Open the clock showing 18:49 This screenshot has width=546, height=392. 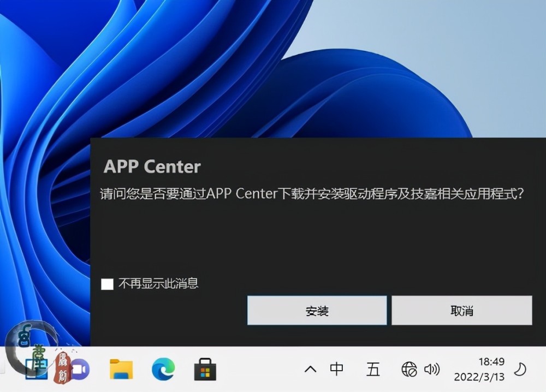pos(491,362)
